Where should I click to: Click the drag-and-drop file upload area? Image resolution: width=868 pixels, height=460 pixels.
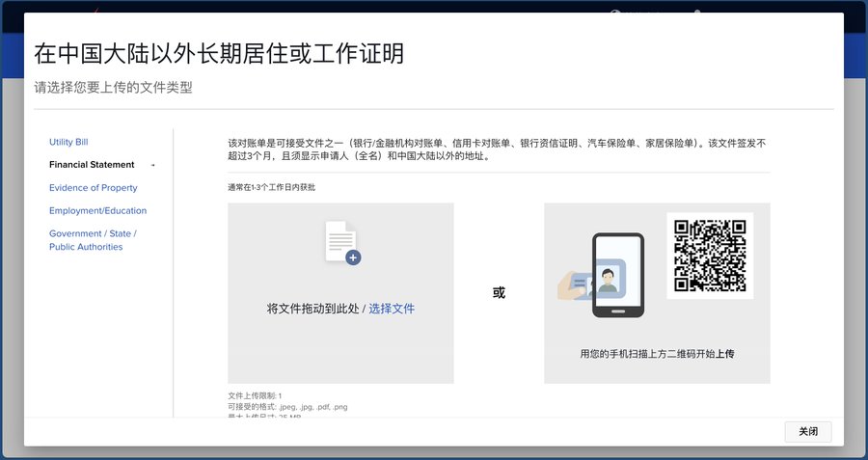click(x=340, y=293)
